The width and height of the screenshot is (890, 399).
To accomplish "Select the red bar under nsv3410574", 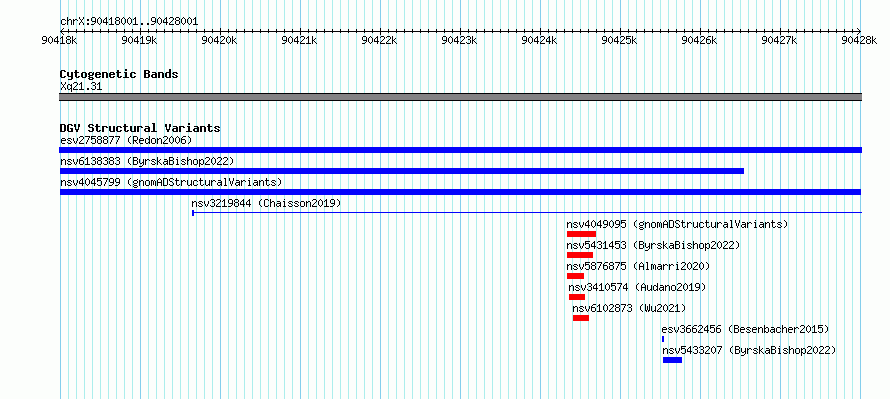I will coord(577,297).
